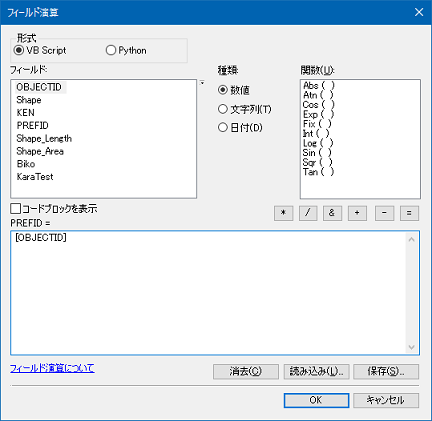Select PREFID in the field list
The height and width of the screenshot is (421, 432).
pos(33,126)
